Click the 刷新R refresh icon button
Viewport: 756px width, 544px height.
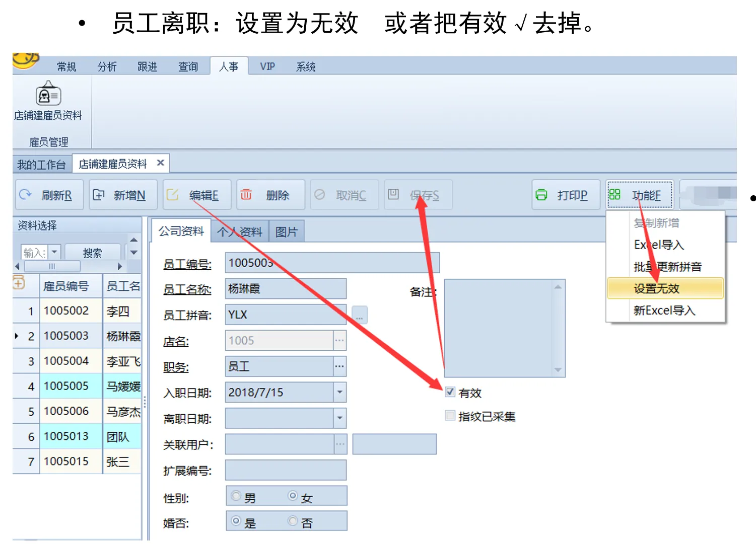(25, 195)
